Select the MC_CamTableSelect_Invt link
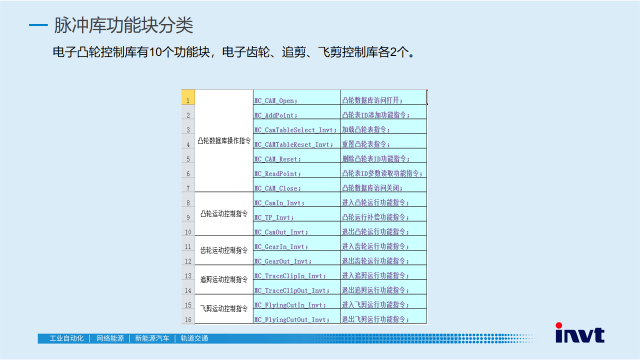The image size is (640, 360). (x=296, y=130)
